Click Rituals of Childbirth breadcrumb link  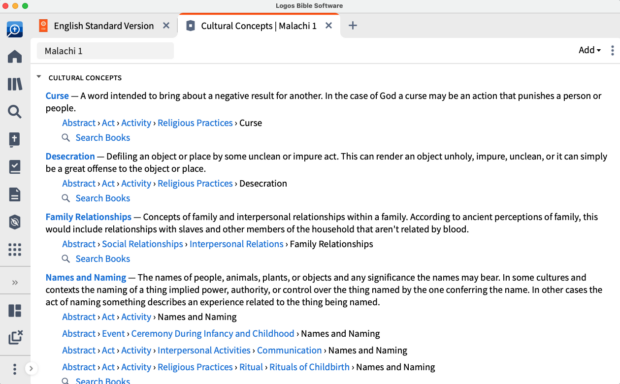309,367
